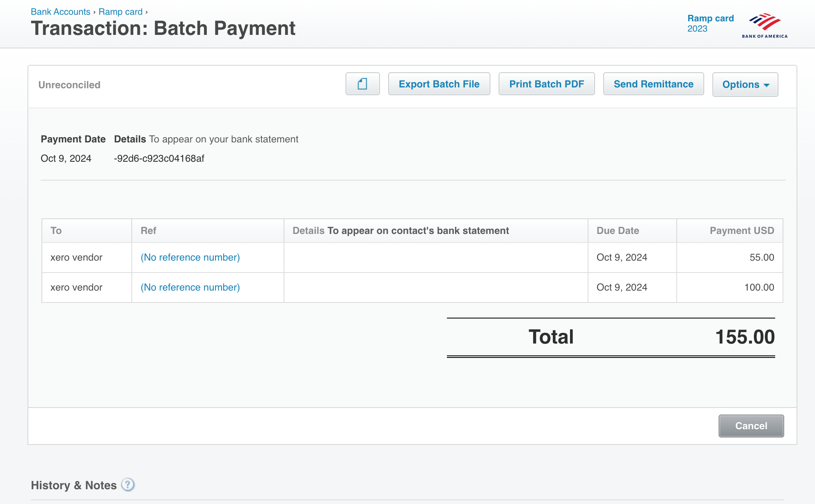Go to Bank Accounts breadcrumb link
The width and height of the screenshot is (815, 504).
[x=60, y=11]
